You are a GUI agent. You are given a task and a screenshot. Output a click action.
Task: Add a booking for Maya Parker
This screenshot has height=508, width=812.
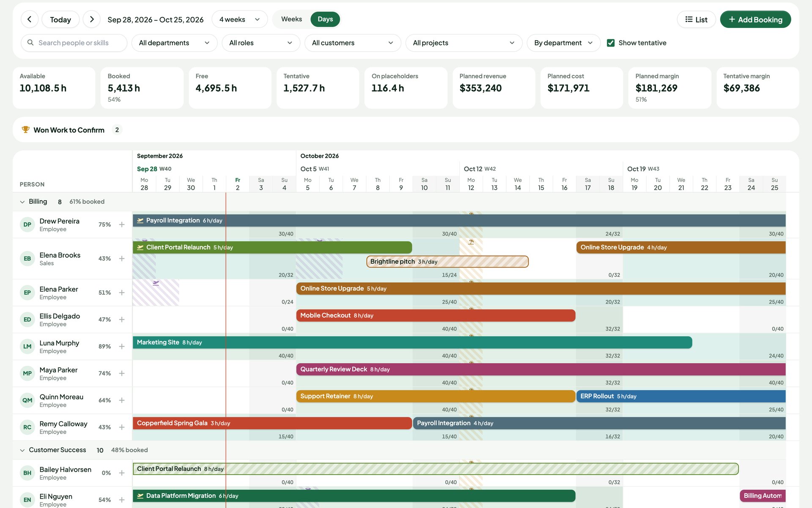tap(122, 373)
